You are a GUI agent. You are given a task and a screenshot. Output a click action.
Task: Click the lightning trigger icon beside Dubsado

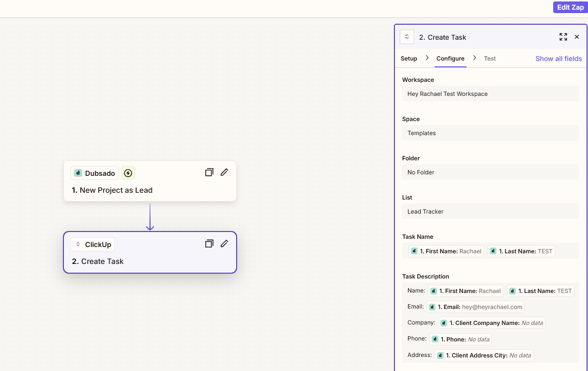[128, 173]
